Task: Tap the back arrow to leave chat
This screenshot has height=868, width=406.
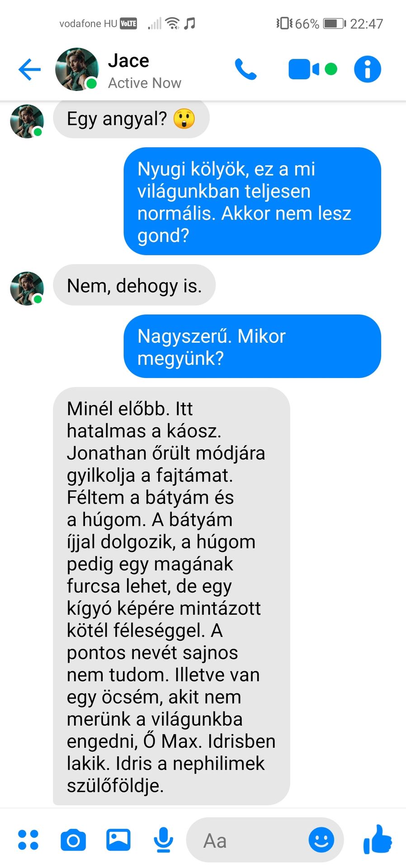Action: pyautogui.click(x=29, y=70)
